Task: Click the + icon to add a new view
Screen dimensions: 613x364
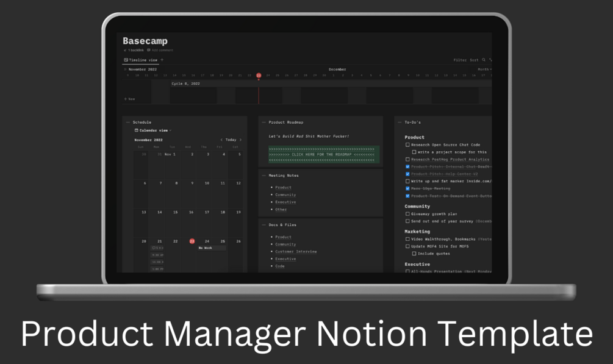Action: click(x=162, y=60)
